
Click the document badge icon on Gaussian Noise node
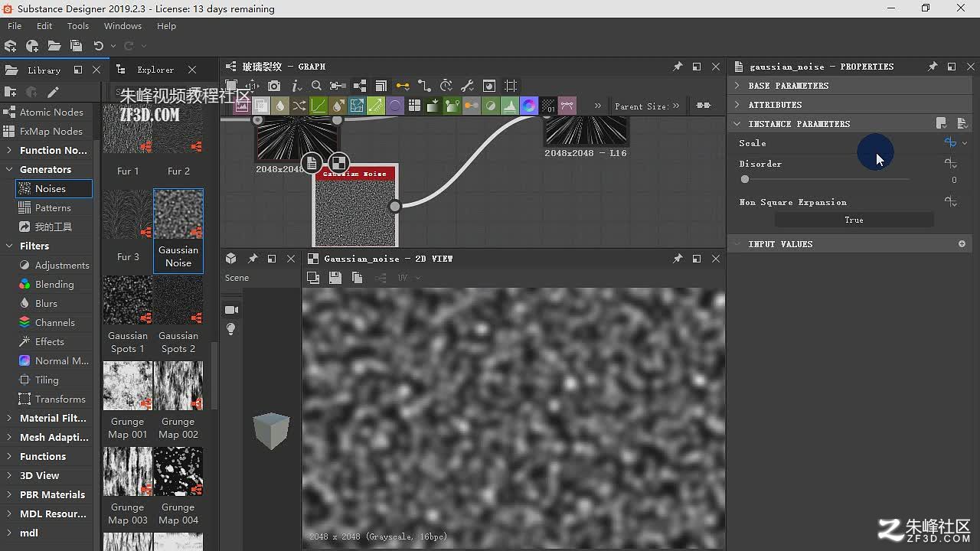(311, 162)
